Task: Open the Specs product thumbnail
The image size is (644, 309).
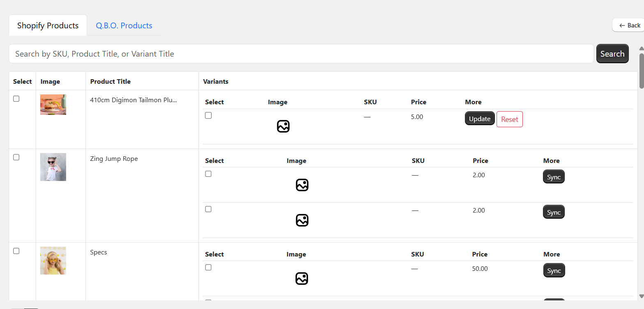Action: pyautogui.click(x=53, y=261)
